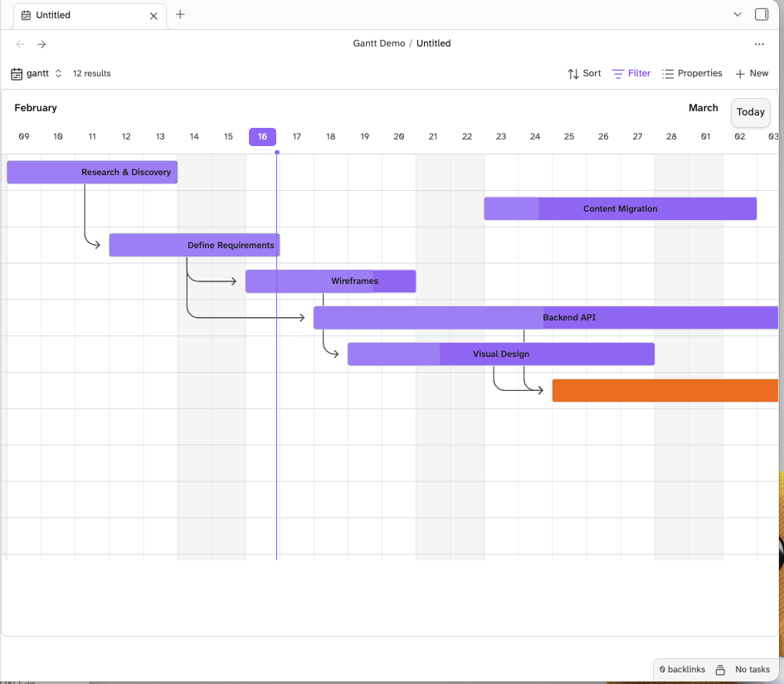Open the Sort icon in the toolbar
The height and width of the screenshot is (684, 784).
click(572, 73)
